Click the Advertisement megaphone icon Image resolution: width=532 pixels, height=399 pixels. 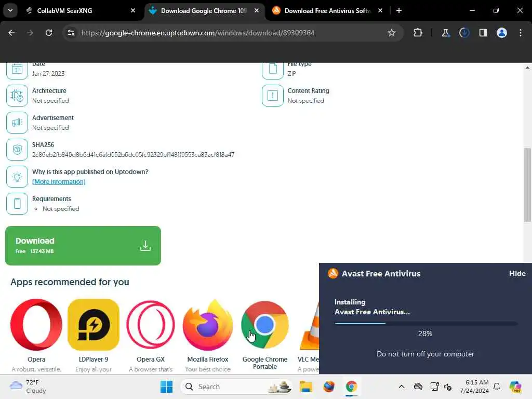[x=17, y=123]
